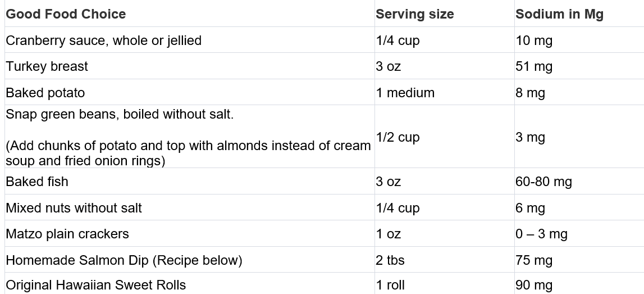
Task: Select the '60-80 mg' sodium cell
Action: [x=544, y=182]
